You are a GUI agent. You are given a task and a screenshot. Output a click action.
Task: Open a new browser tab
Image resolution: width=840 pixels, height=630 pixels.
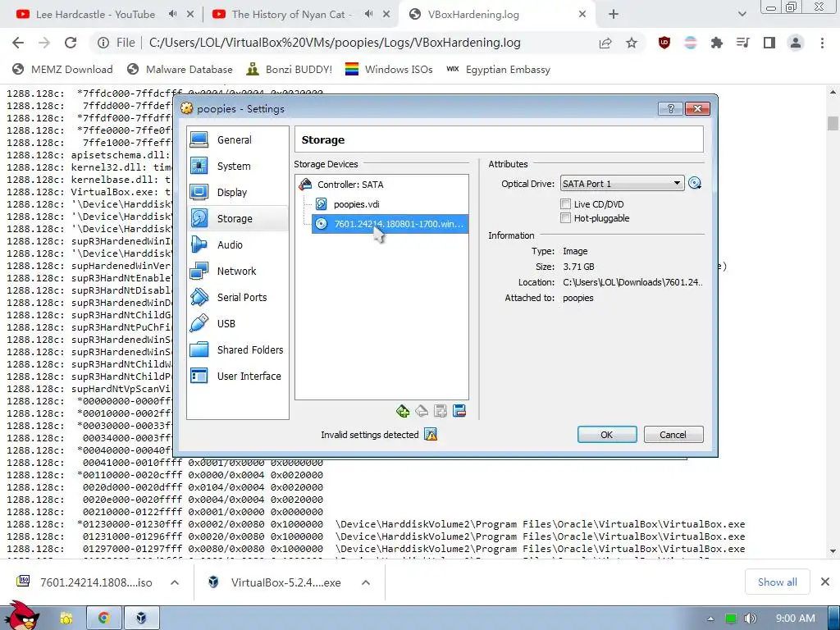[x=614, y=15]
